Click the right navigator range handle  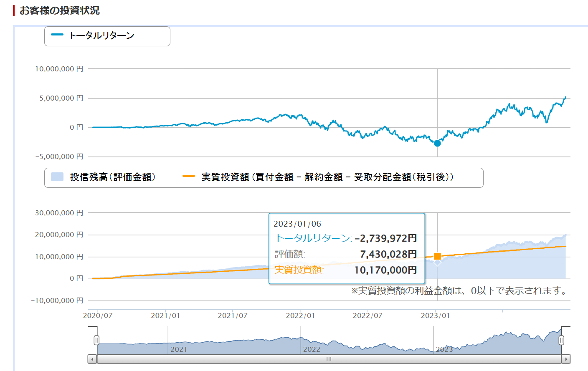(x=561, y=340)
